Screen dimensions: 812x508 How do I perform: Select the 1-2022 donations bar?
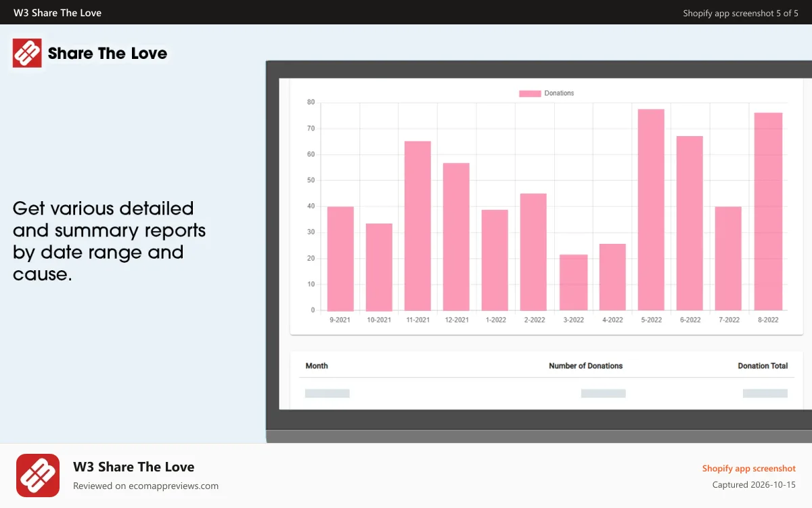click(495, 260)
